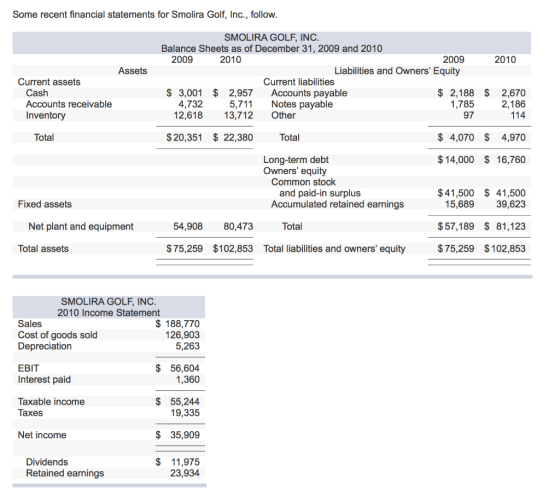Select Retained earnings value 23,934
The image size is (560, 495).
coord(185,473)
